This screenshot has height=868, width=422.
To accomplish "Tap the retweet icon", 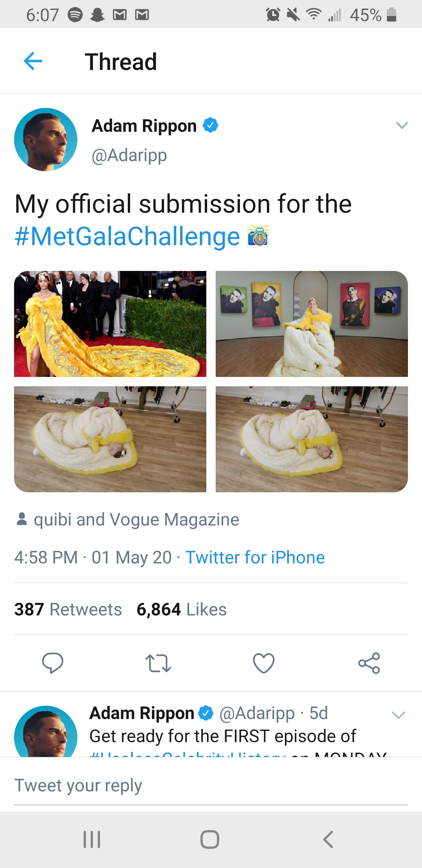I will [x=158, y=663].
